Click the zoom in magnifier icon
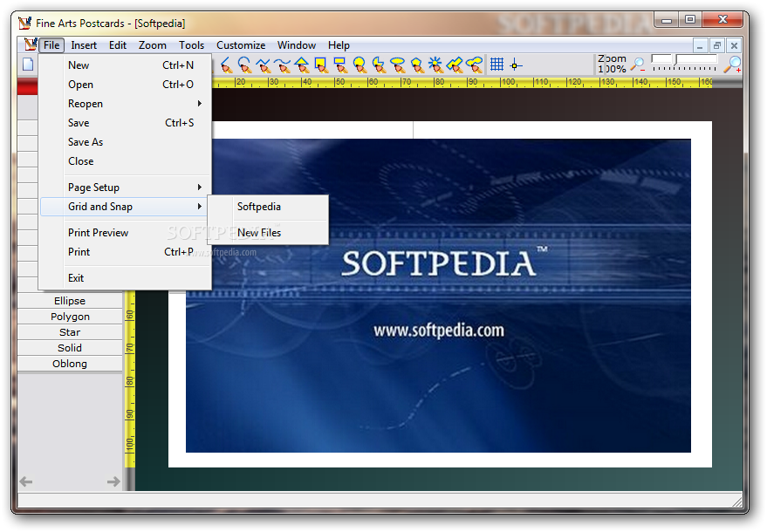Image resolution: width=767 pixels, height=532 pixels. click(x=733, y=64)
